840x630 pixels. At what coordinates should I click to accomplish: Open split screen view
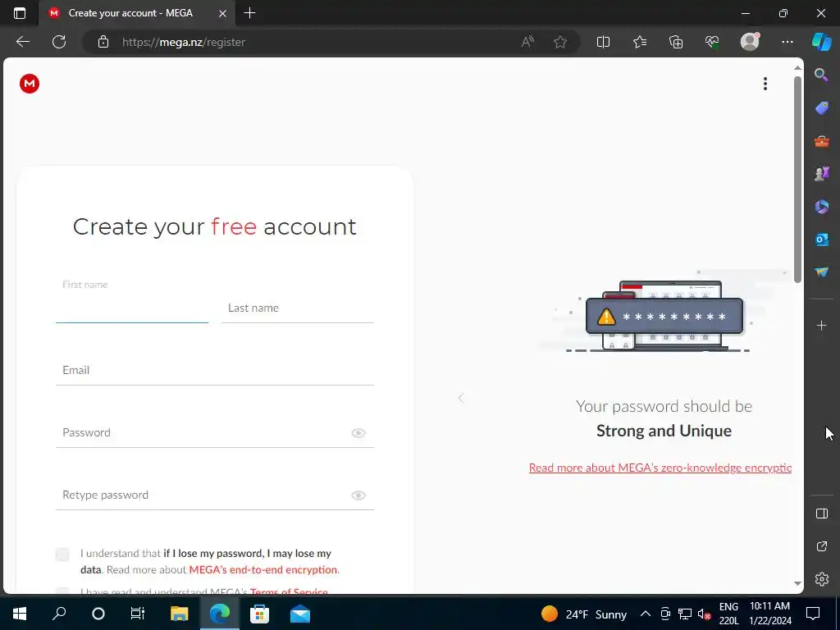tap(603, 42)
